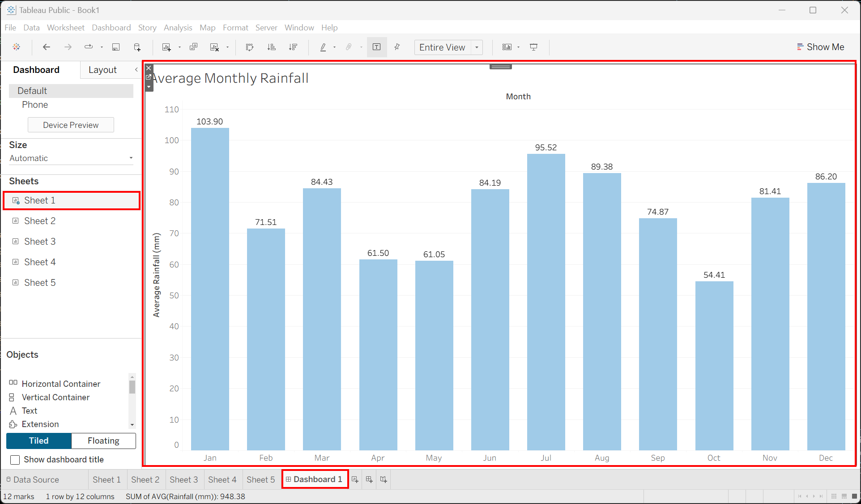This screenshot has width=861, height=504.
Task: Click the Duplicate sheet icon
Action: click(193, 47)
